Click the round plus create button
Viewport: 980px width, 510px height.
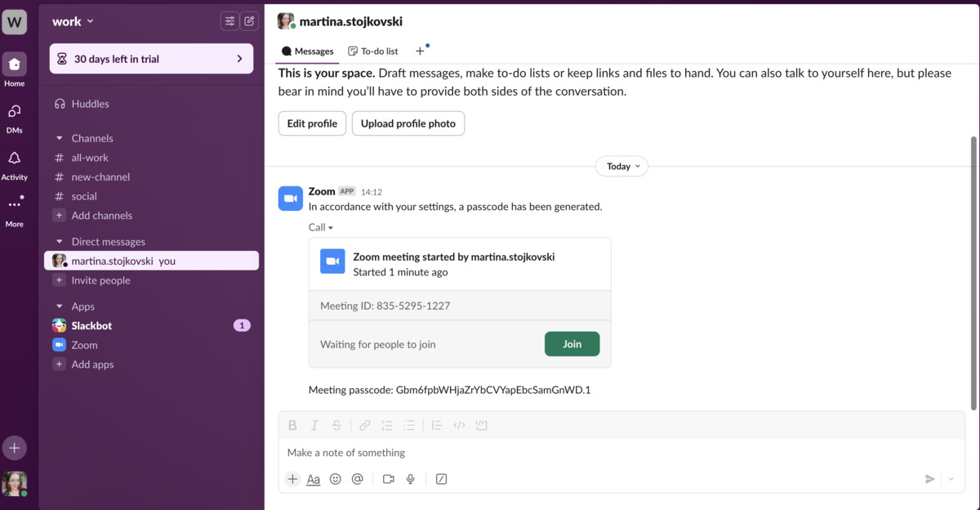click(x=14, y=448)
